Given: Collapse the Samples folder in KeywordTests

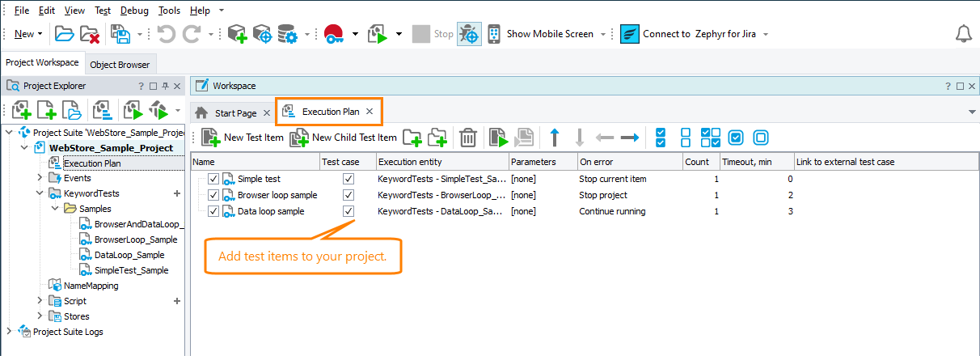Looking at the screenshot, I should pyautogui.click(x=56, y=209).
